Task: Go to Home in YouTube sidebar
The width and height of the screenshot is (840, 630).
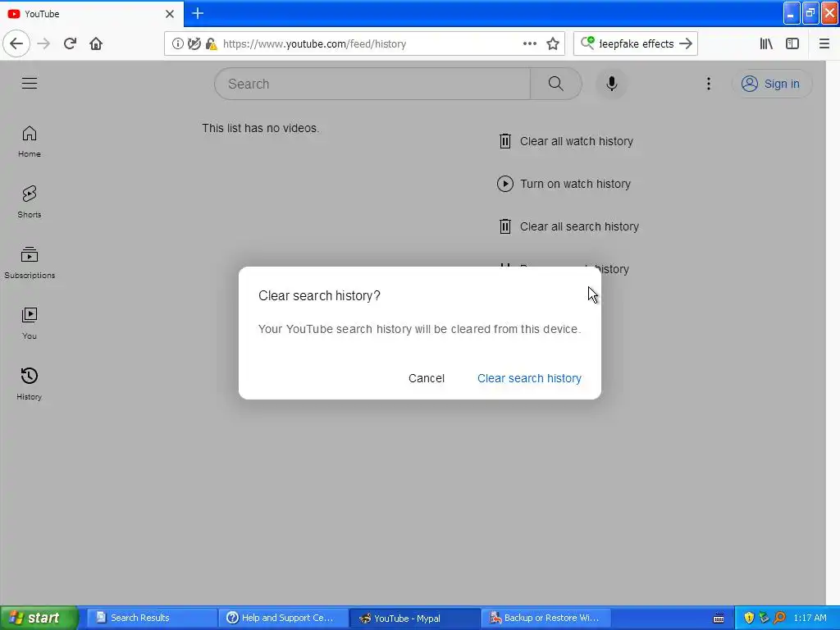Action: coord(30,142)
